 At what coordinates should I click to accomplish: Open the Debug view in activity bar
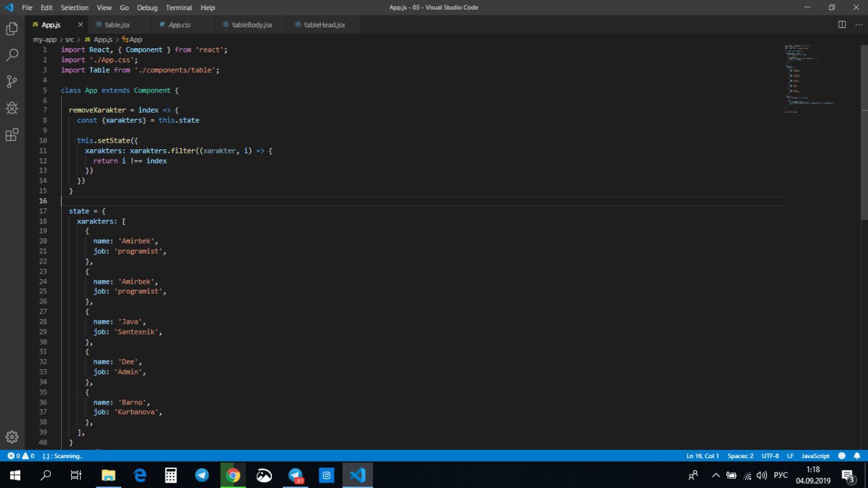click(12, 108)
